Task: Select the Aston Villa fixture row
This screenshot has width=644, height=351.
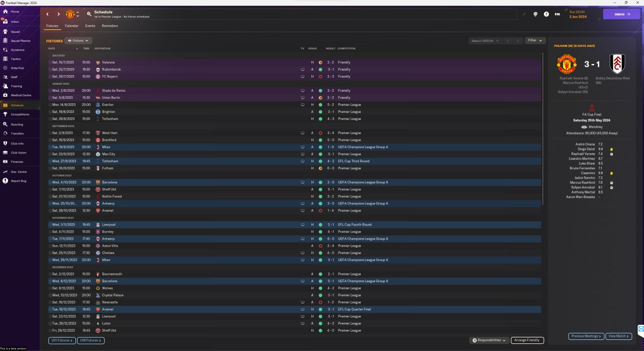Action: (295, 245)
